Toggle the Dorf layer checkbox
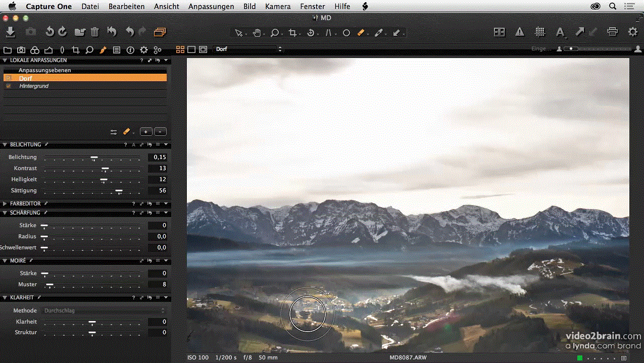This screenshot has width=644, height=363. (x=8, y=78)
